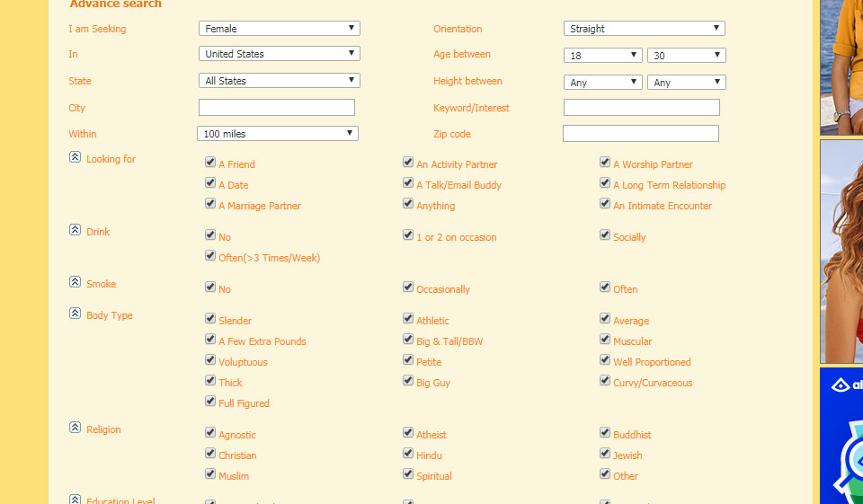This screenshot has height=504, width=863.
Task: Expand the Within distance dropdown
Action: coord(277,134)
